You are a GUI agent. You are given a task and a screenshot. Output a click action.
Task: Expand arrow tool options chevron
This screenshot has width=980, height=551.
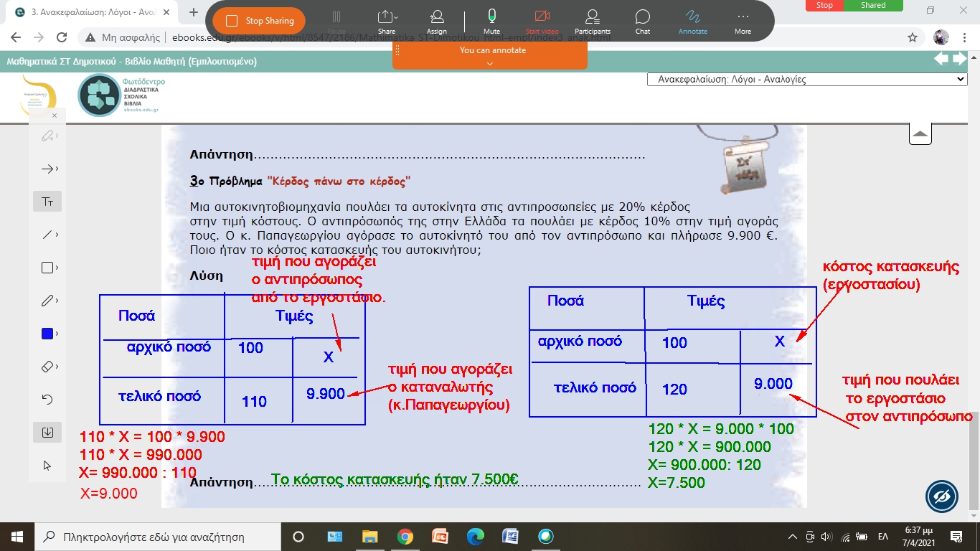click(x=57, y=169)
